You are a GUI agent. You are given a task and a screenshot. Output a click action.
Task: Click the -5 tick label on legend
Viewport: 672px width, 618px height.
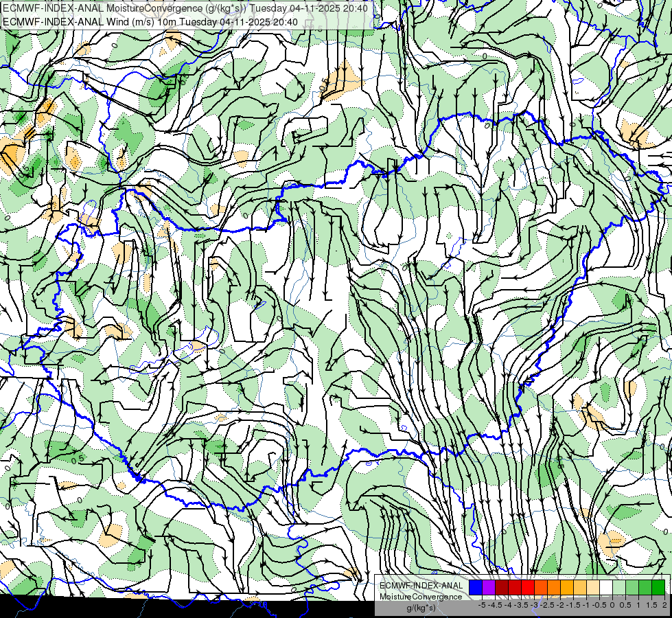(x=482, y=605)
